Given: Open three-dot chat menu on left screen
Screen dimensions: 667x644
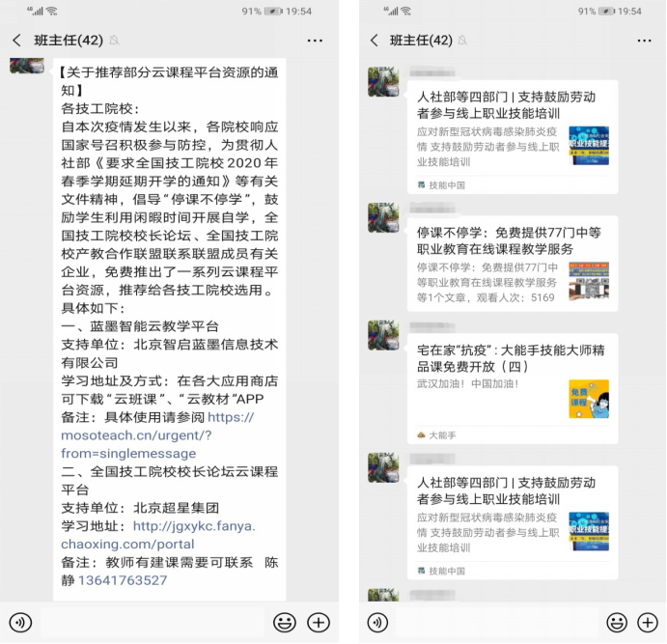Looking at the screenshot, I should [x=315, y=41].
